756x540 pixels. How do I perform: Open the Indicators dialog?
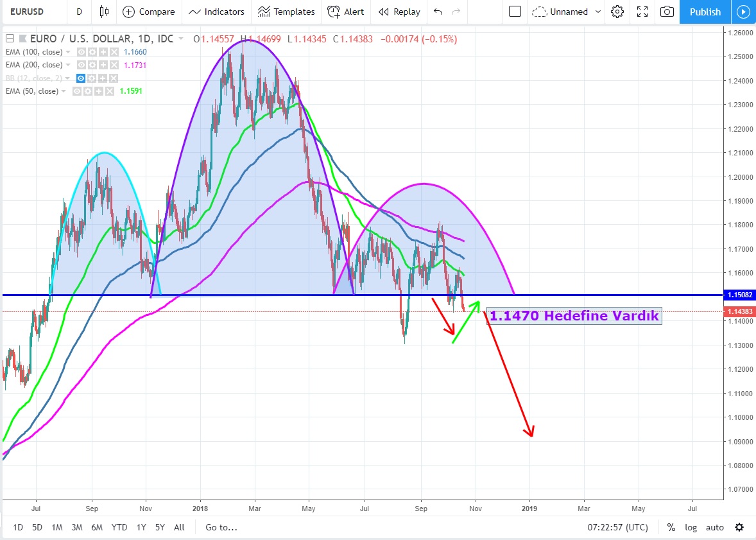click(216, 12)
